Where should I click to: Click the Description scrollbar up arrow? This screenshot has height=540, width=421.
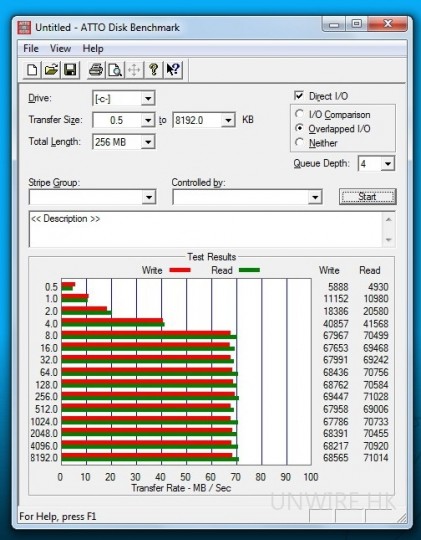[389, 219]
